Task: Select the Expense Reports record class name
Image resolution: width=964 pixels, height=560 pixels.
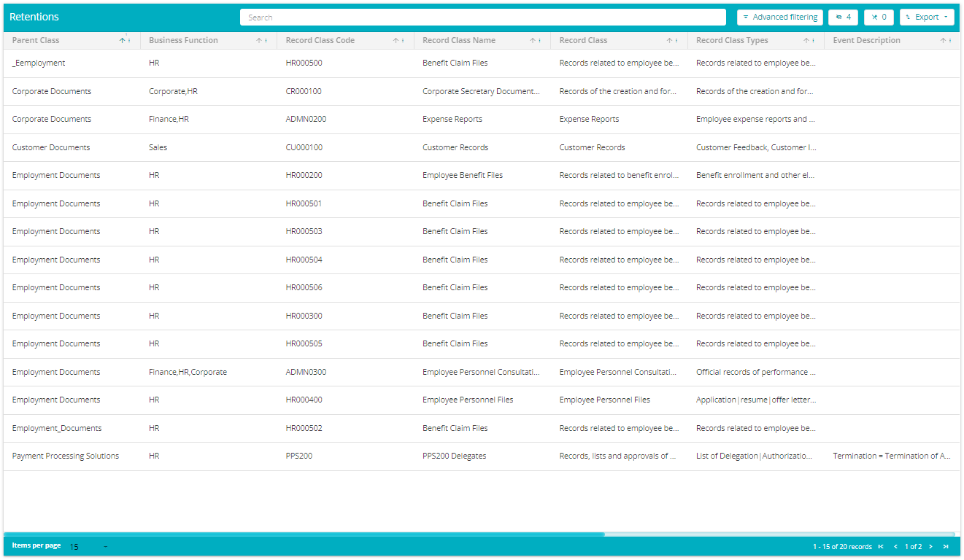Action: click(452, 120)
